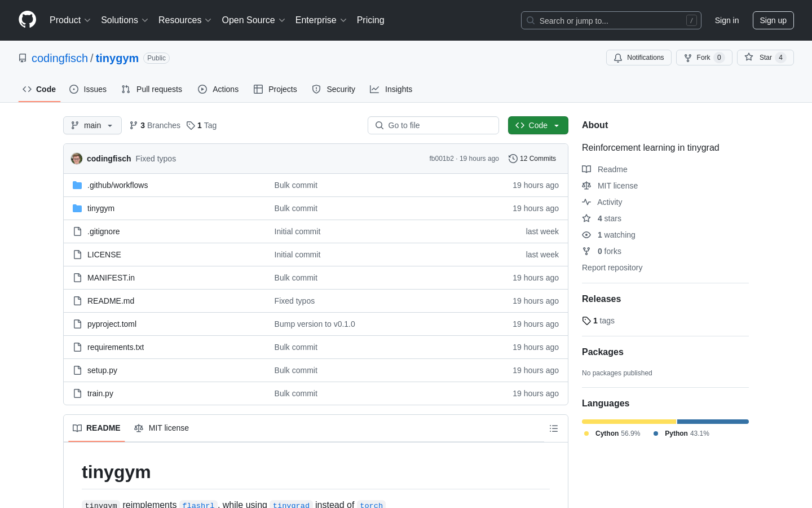The width and height of the screenshot is (812, 508).
Task: Switch to the Projects tab
Action: pyautogui.click(x=275, y=89)
